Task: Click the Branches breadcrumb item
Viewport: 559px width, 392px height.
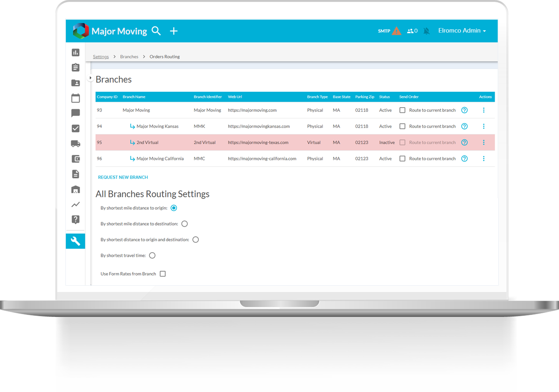Action: 129,57
